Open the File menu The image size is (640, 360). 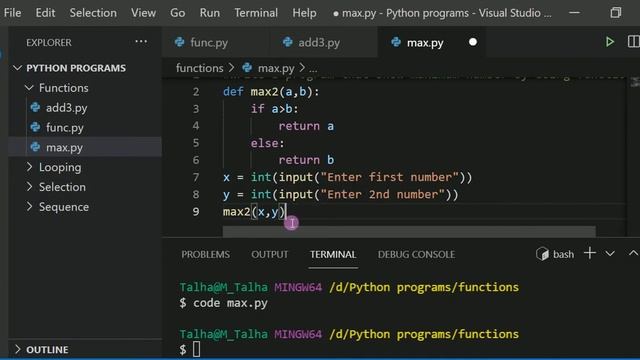coord(13,13)
